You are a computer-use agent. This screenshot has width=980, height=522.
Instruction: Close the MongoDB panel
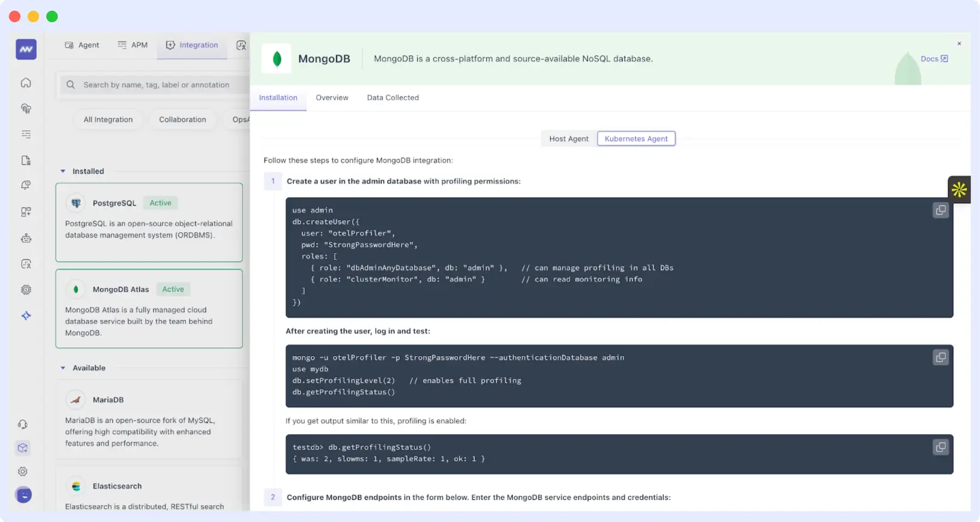[959, 43]
